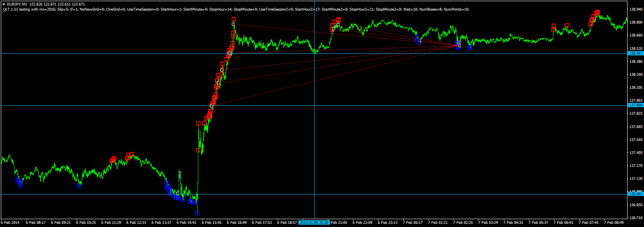Click the highlighted 136.963 price line label

tap(636, 194)
